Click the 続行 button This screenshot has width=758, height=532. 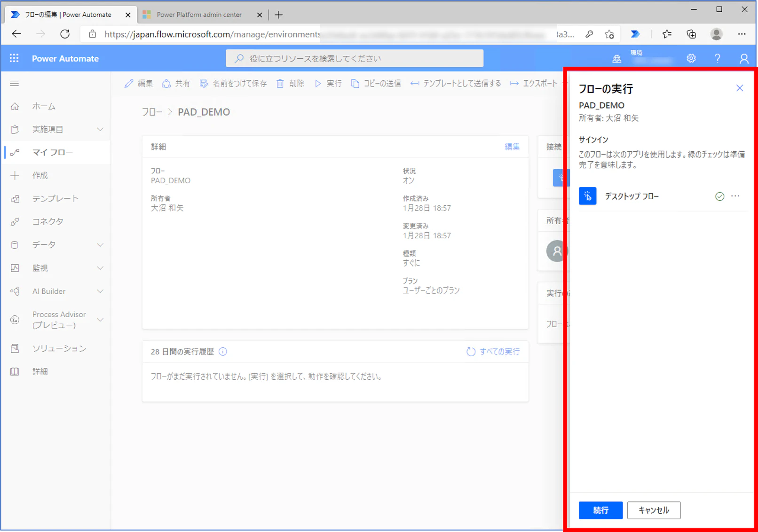(600, 510)
